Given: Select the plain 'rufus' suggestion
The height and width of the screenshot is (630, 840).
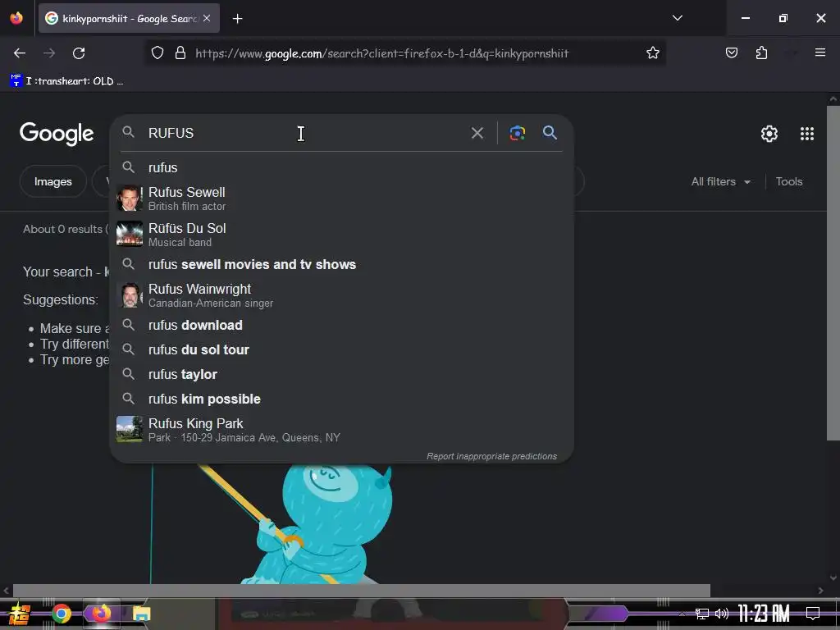Looking at the screenshot, I should pos(341,167).
